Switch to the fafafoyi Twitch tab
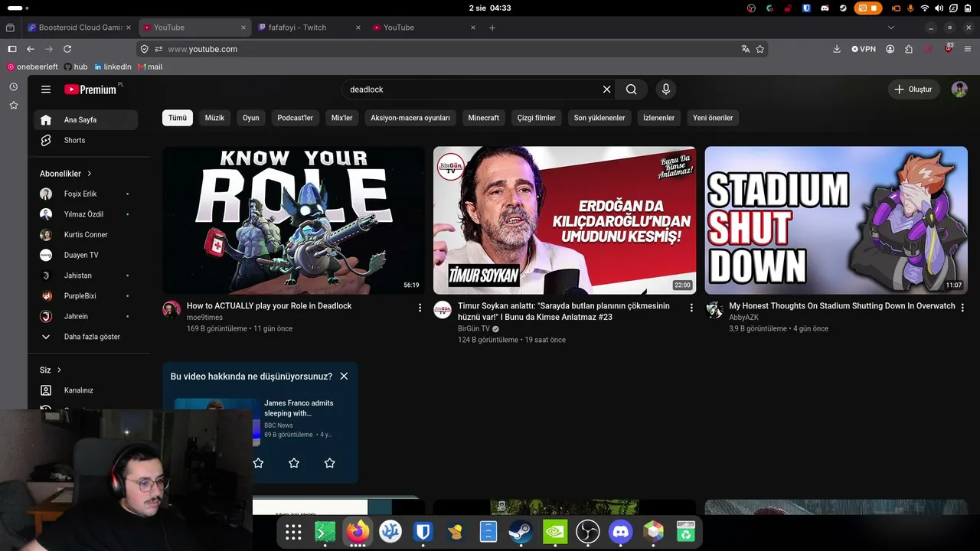 (310, 28)
